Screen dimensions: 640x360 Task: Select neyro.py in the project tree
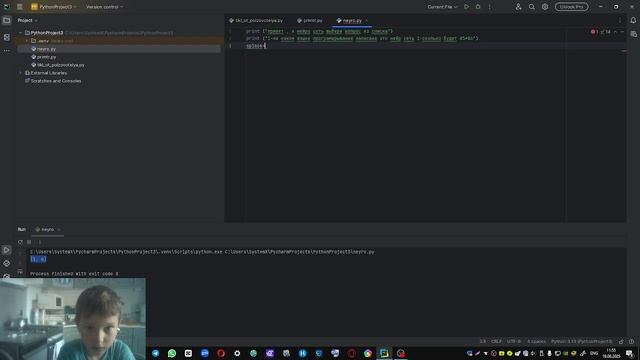47,49
